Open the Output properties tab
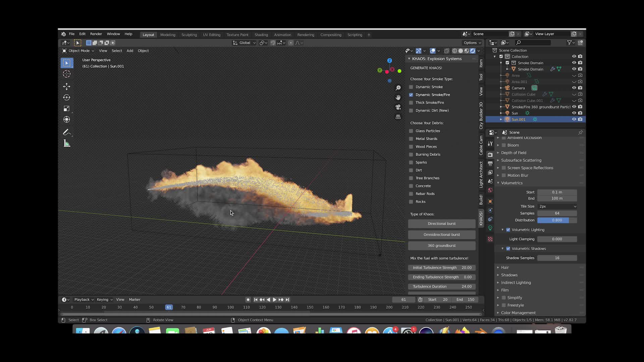Image resolution: width=644 pixels, height=362 pixels. point(490,164)
